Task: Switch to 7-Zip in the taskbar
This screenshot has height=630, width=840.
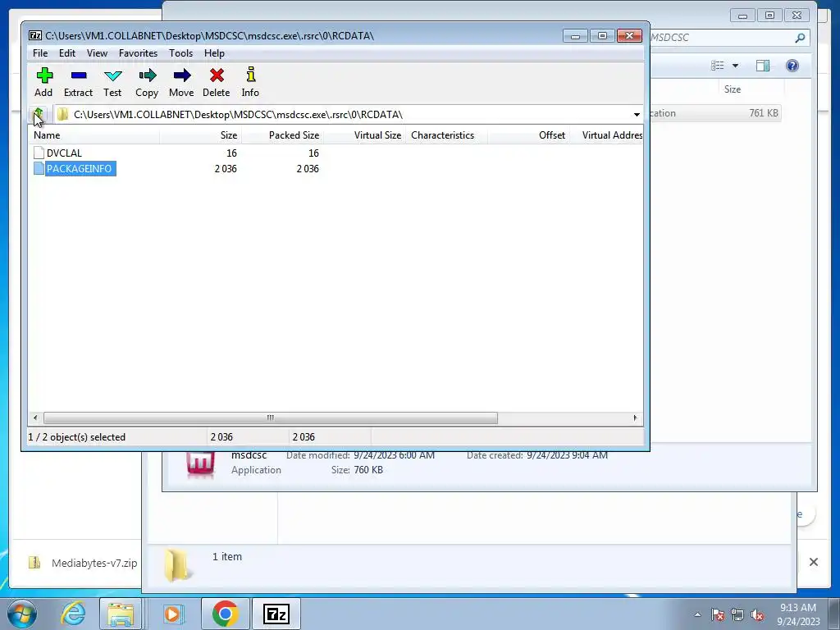Action: [276, 614]
